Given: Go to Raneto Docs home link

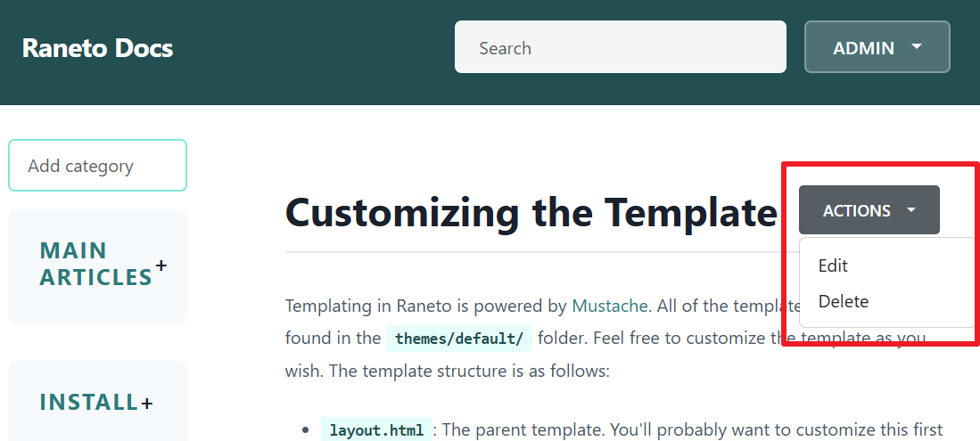Looking at the screenshot, I should pos(97,48).
